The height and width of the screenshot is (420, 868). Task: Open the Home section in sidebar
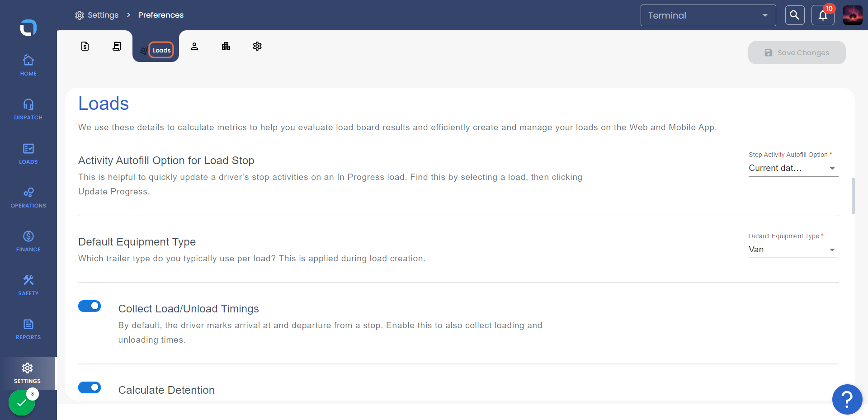tap(28, 65)
